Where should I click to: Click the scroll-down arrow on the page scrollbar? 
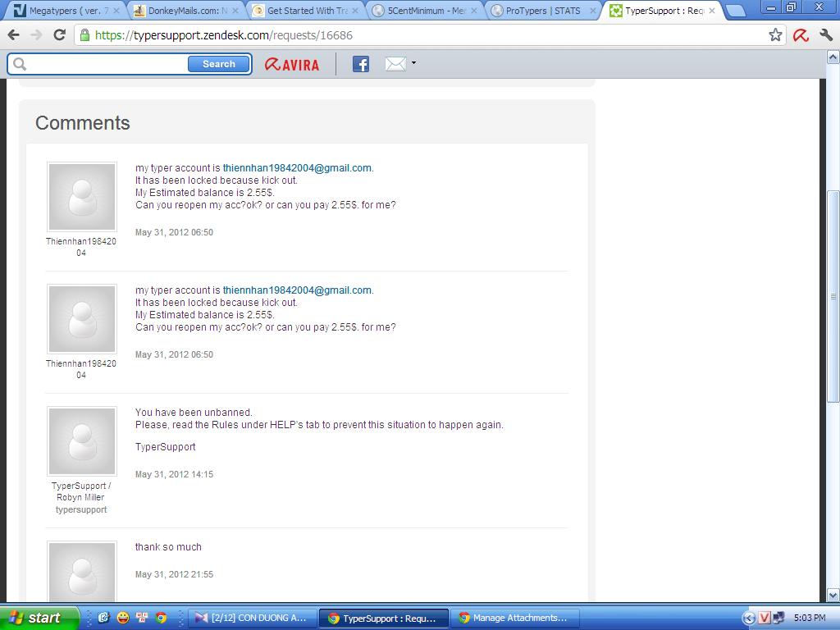tap(833, 596)
